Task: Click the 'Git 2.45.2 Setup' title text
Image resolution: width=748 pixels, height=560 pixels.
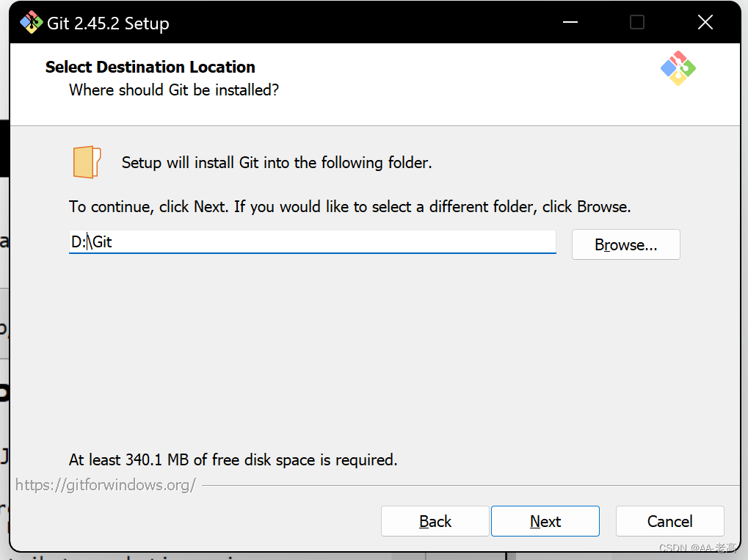Action: (109, 23)
